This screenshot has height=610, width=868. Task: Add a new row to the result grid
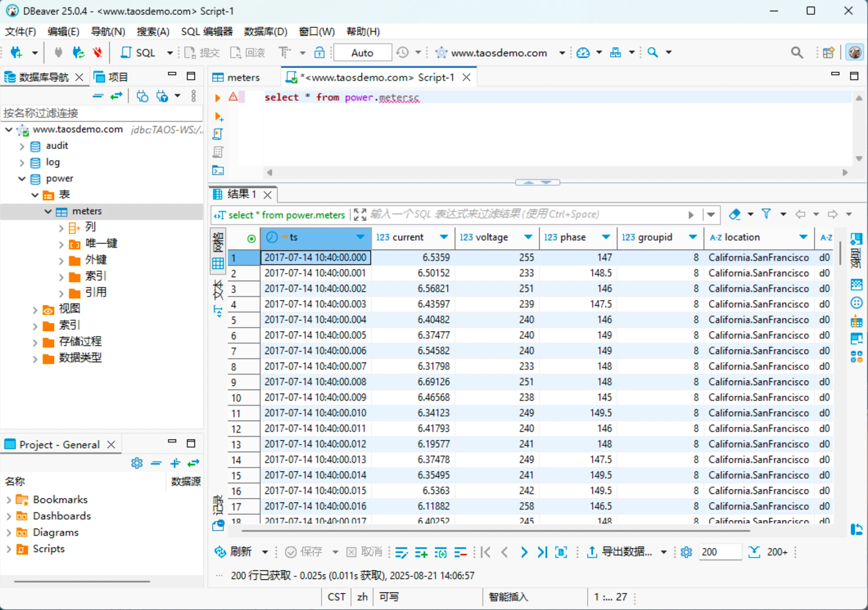421,552
